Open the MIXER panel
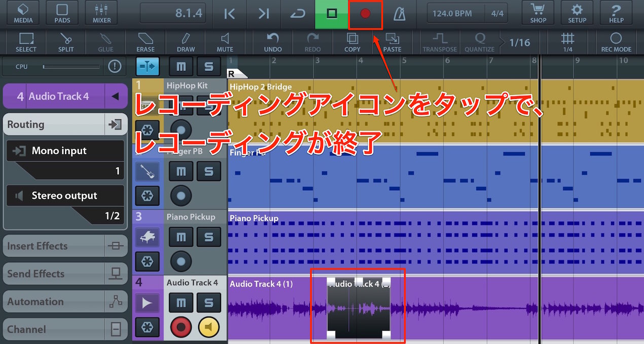Image resolution: width=644 pixels, height=344 pixels. point(101,13)
